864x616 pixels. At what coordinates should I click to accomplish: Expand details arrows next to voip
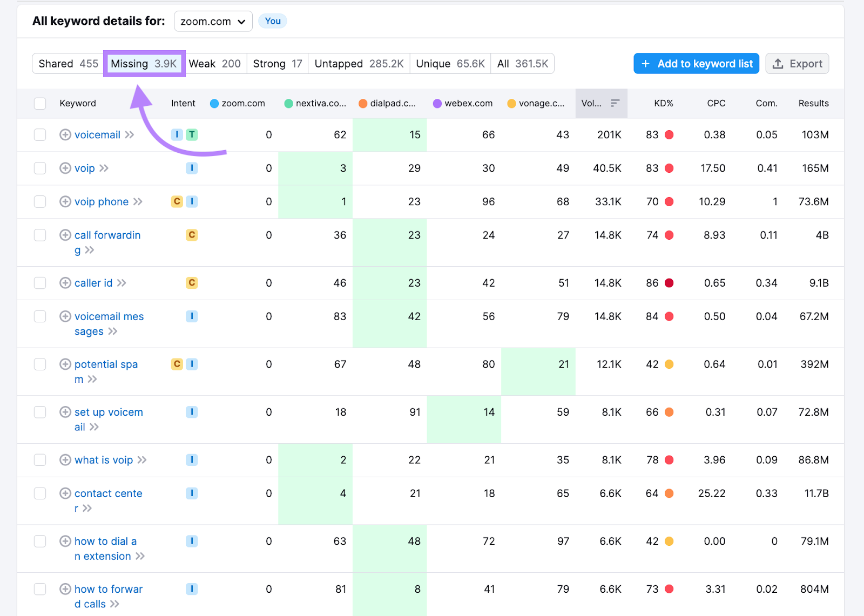104,168
